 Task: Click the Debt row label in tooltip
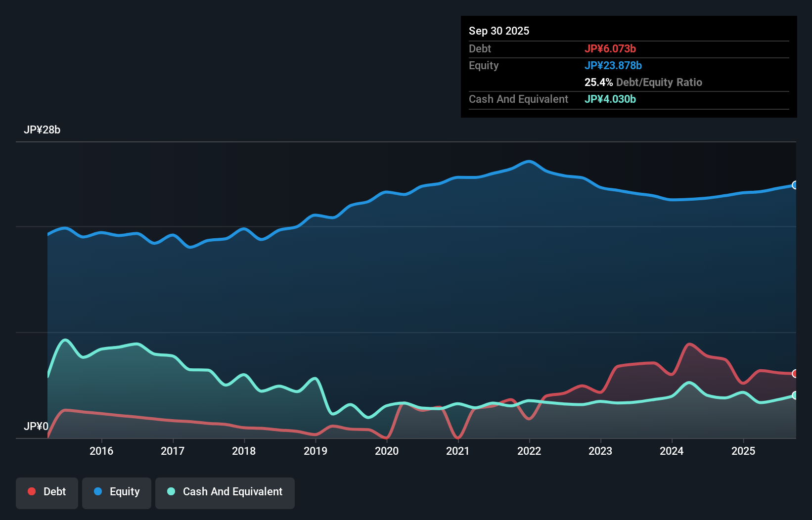coord(480,48)
